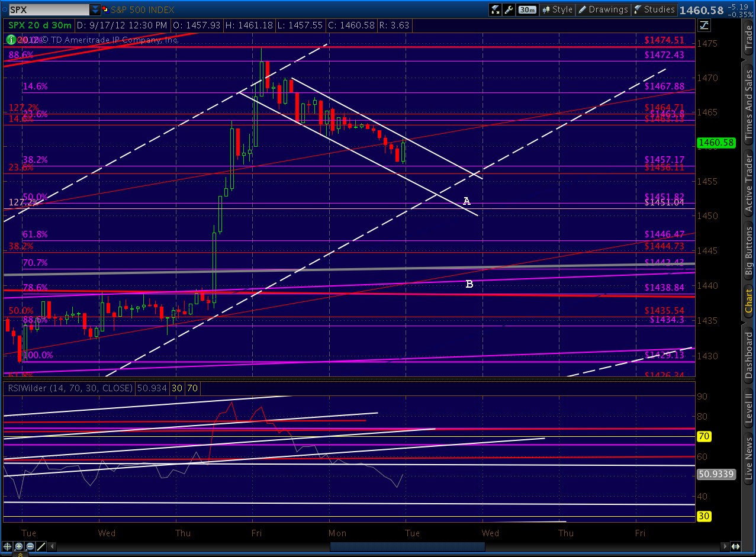
Task: Click the 50.9339 RSI value tag
Action: click(x=715, y=474)
